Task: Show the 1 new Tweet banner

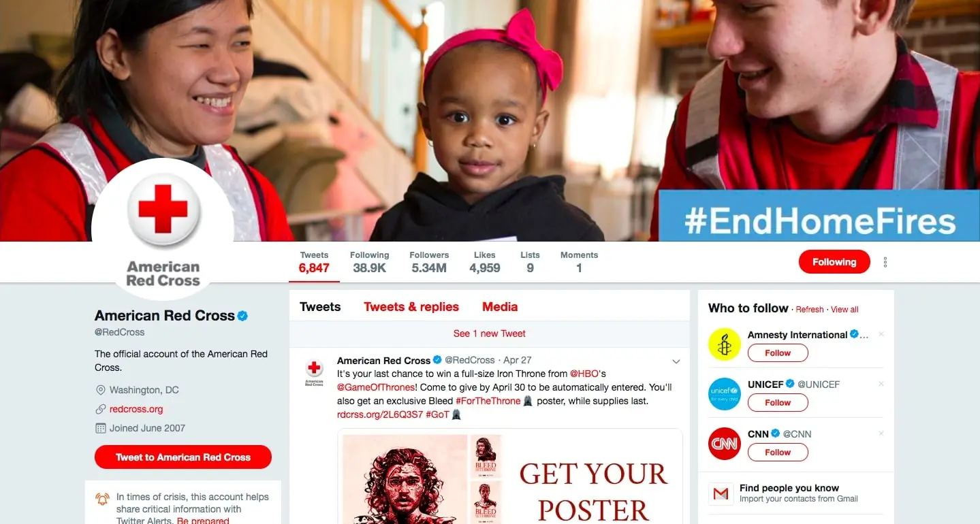Action: pyautogui.click(x=490, y=333)
